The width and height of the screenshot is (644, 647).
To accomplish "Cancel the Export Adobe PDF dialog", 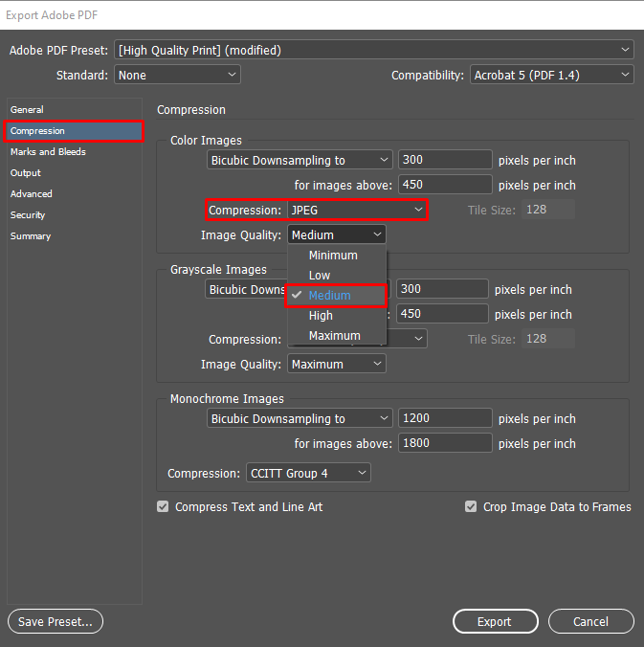I will click(x=590, y=621).
